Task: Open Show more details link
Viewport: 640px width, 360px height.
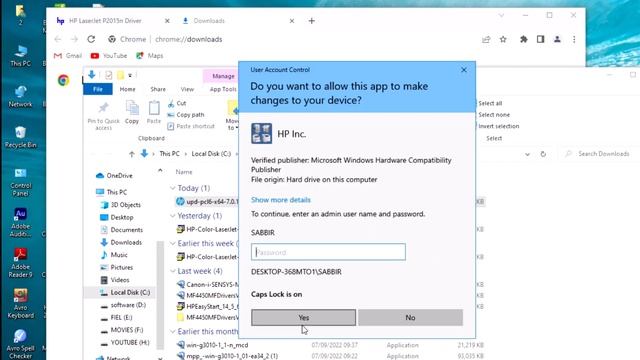Action: (281, 200)
